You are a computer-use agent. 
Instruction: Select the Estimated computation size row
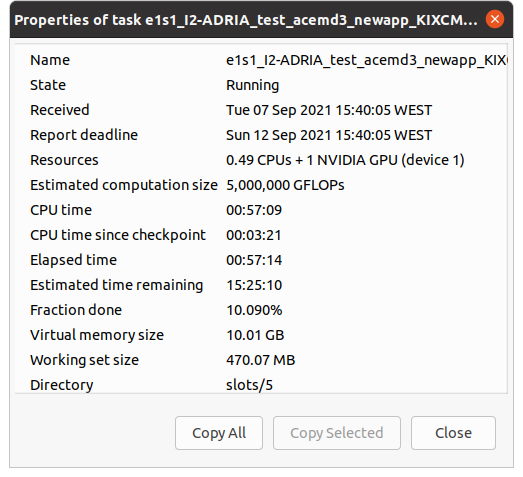point(261,185)
